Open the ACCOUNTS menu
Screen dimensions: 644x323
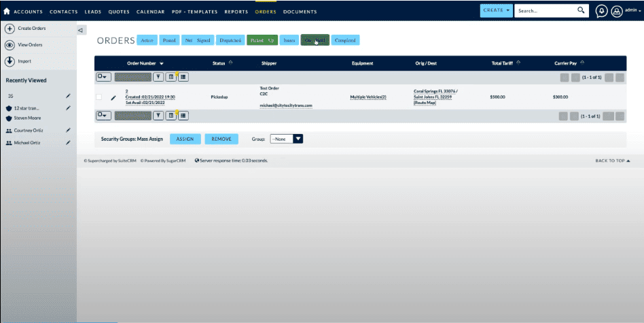(28, 12)
